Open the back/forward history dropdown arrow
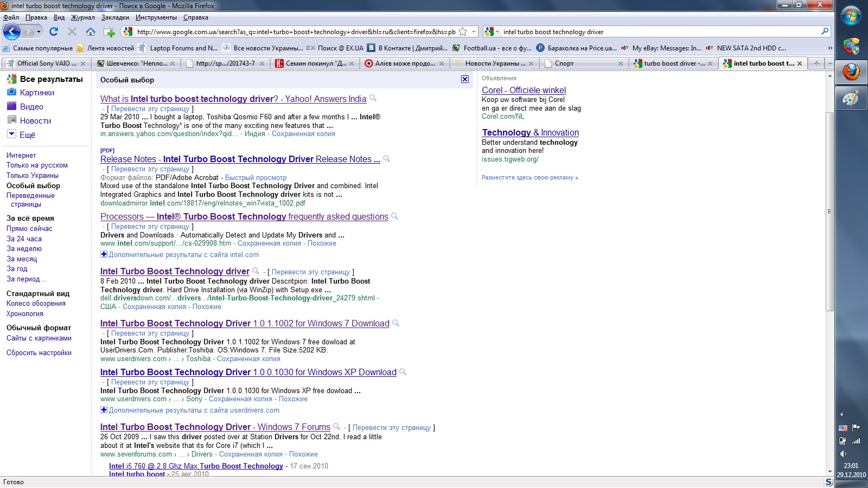 click(x=39, y=31)
